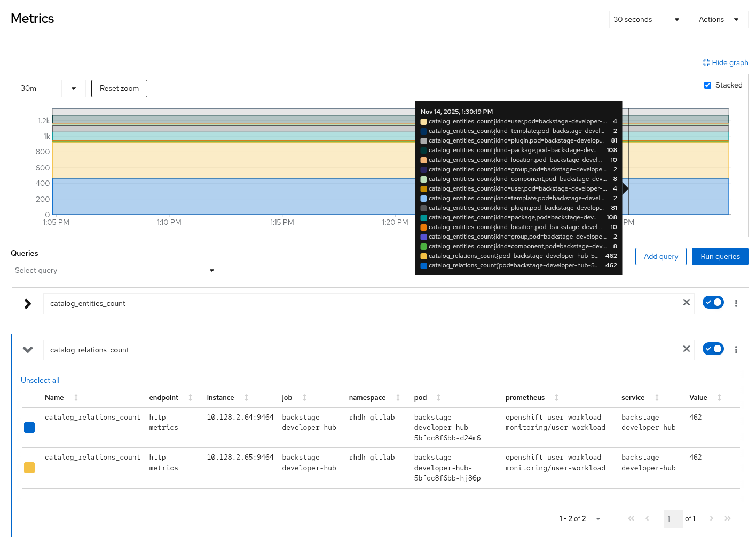Click the 30m time span input

tap(39, 88)
